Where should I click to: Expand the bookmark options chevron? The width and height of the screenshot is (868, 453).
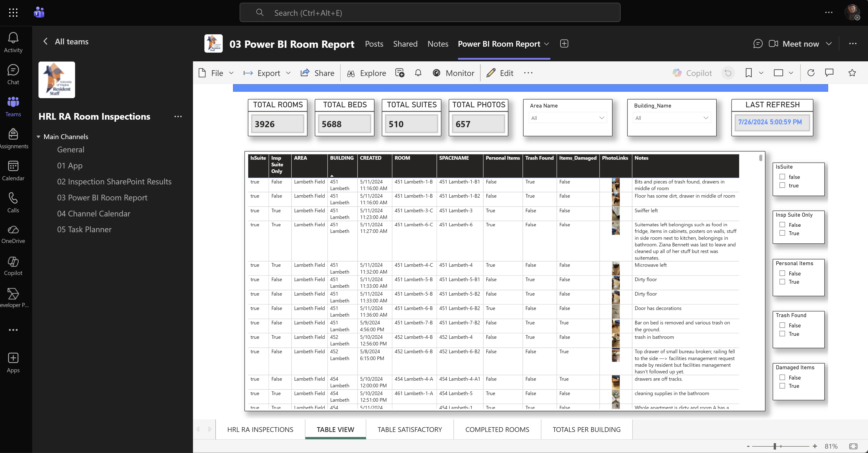pos(761,73)
